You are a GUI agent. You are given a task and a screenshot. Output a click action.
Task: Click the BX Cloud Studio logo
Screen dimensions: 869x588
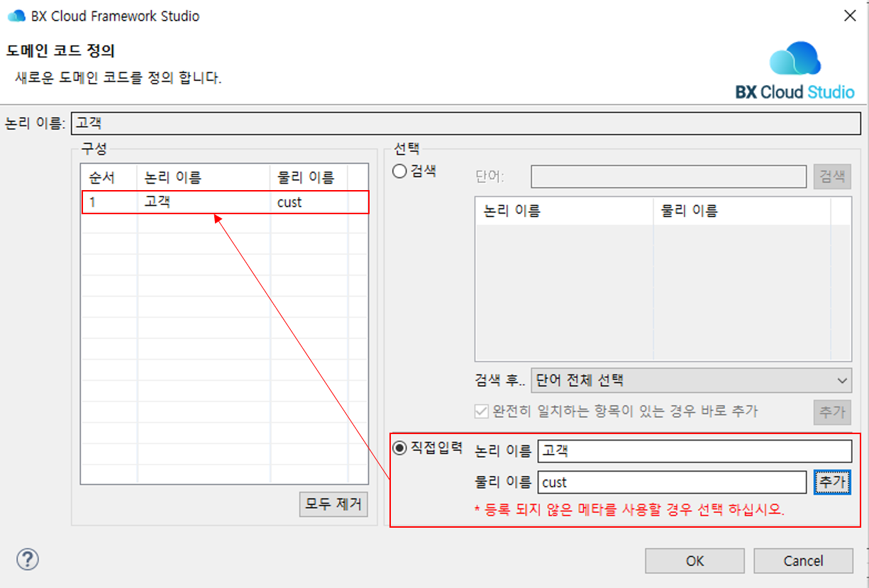795,71
